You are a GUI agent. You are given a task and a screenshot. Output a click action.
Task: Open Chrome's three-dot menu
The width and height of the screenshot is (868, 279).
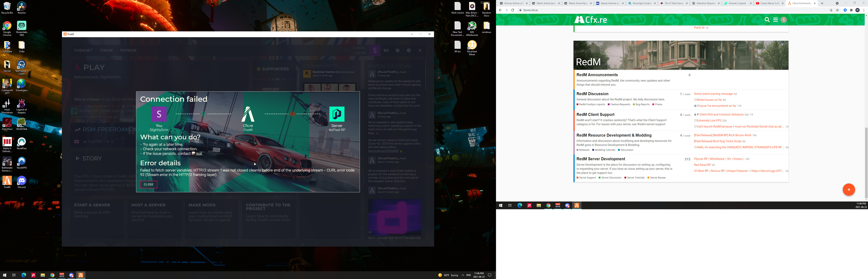point(864,10)
